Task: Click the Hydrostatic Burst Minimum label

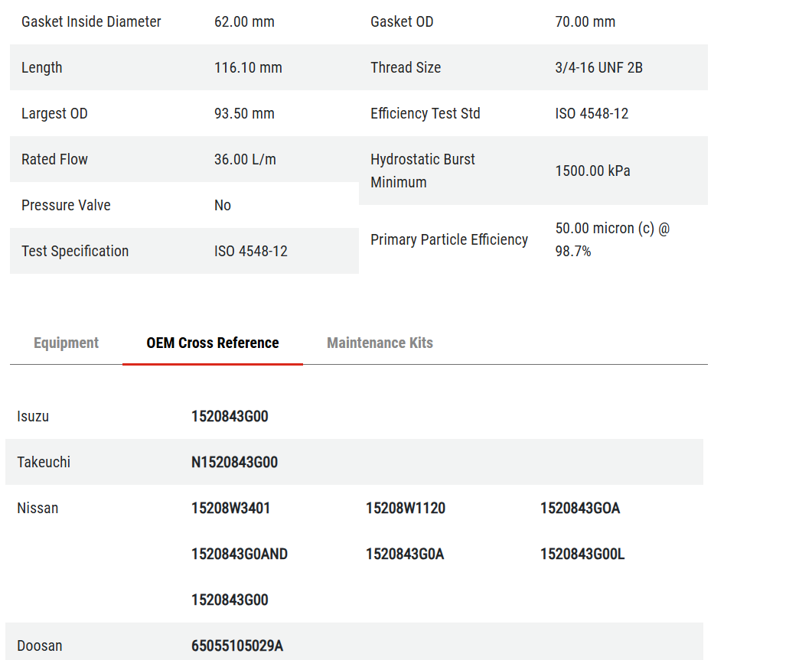Action: coord(422,171)
